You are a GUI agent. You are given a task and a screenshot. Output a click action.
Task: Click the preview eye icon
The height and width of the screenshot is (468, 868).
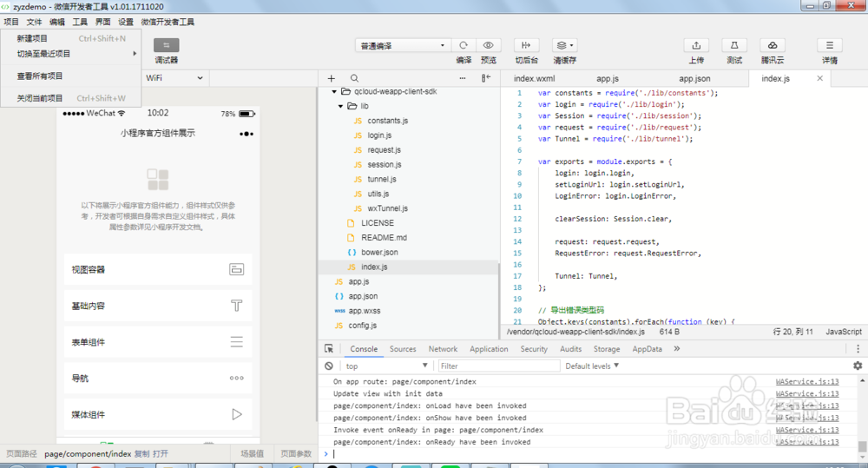tap(488, 45)
